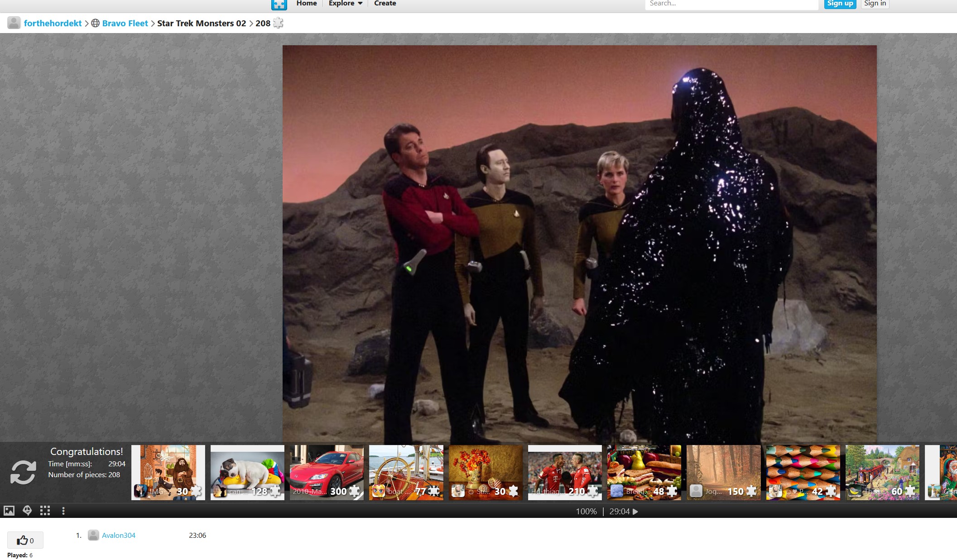Restart the puzzle with refresh arrows icon
This screenshot has height=560, width=957.
click(23, 472)
